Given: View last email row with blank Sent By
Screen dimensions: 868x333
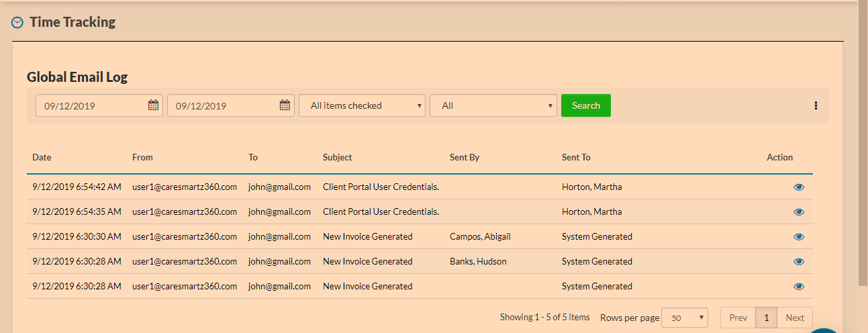Looking at the screenshot, I should point(799,287).
